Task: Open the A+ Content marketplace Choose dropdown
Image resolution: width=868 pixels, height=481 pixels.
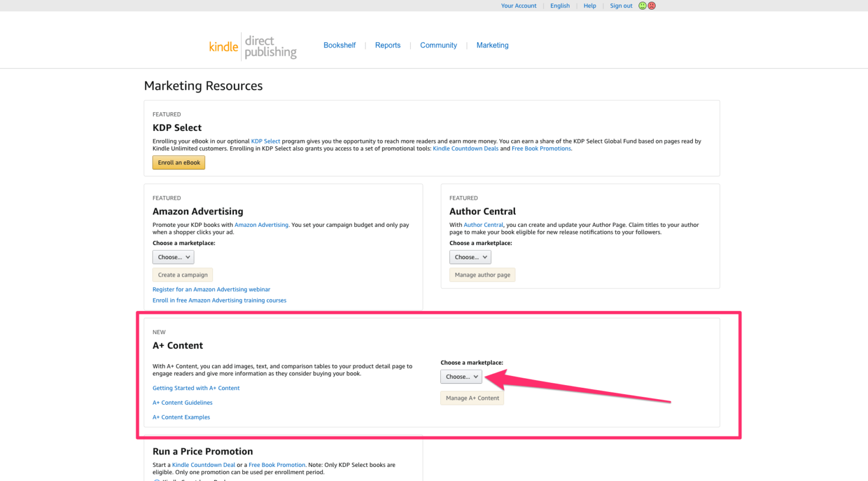Action: pos(461,377)
